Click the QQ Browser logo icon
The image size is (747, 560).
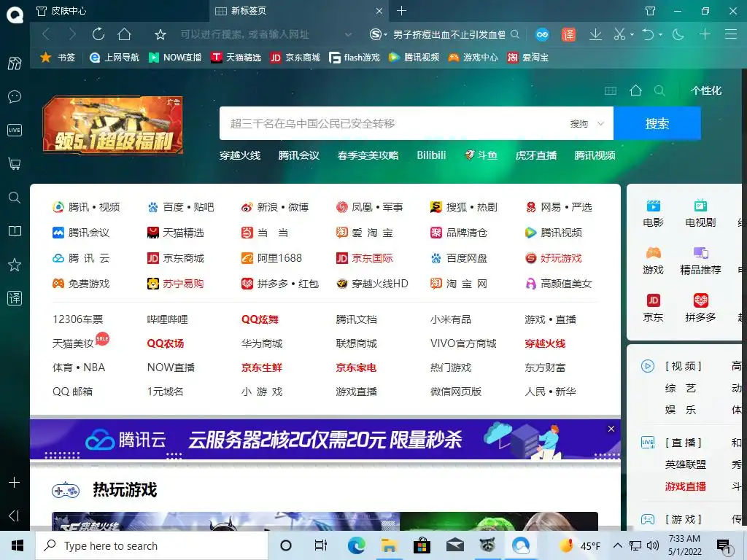pos(15,15)
